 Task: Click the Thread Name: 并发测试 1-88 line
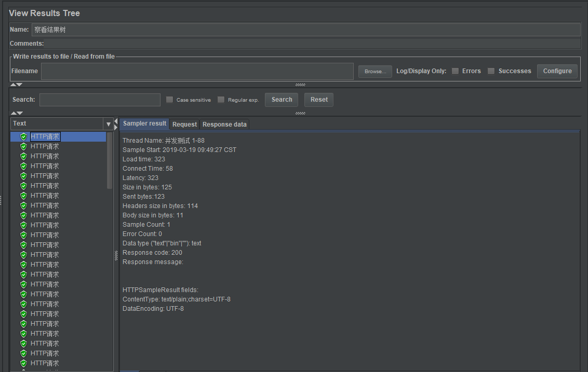pos(164,141)
